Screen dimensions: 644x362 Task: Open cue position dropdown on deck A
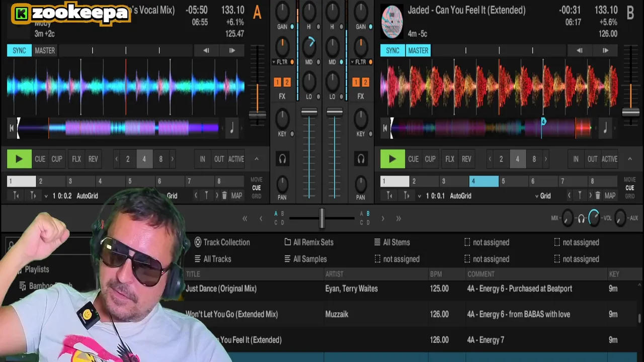(x=46, y=196)
